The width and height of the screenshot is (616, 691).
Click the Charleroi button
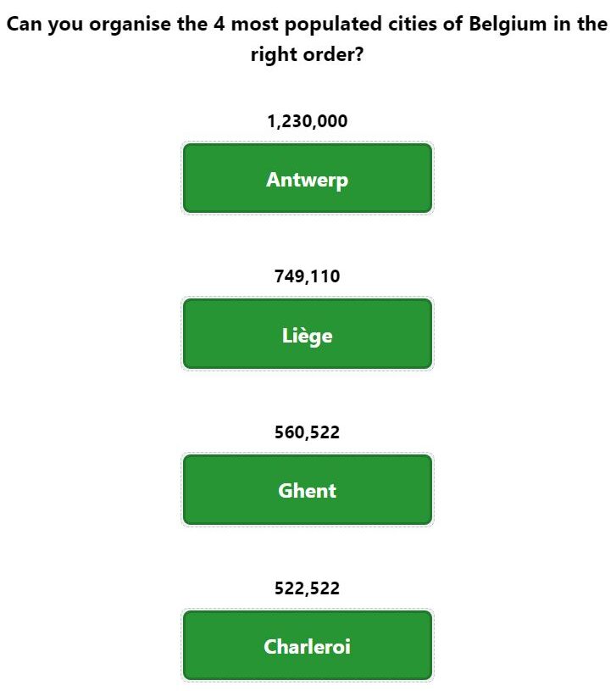tap(308, 645)
